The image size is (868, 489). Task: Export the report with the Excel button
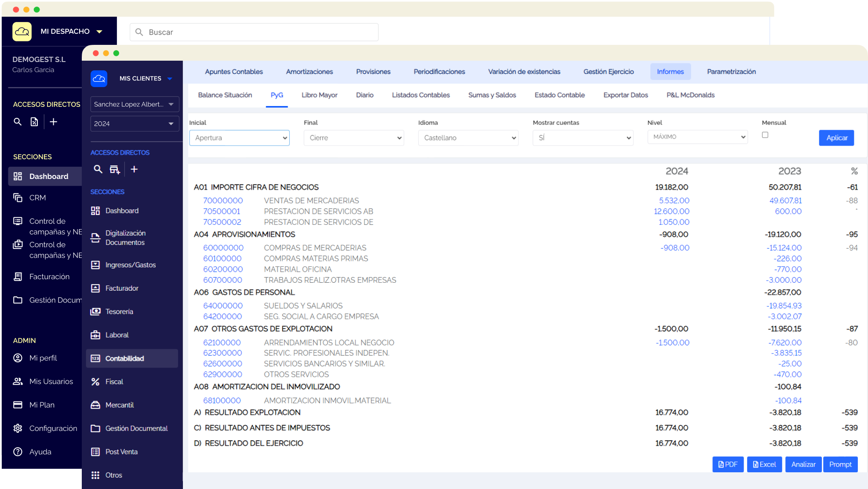[764, 464]
